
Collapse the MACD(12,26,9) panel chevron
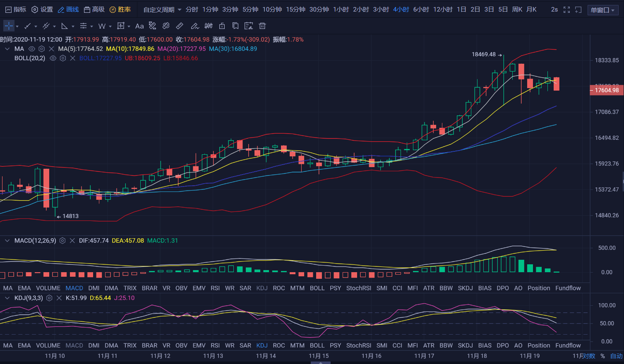[7, 241]
